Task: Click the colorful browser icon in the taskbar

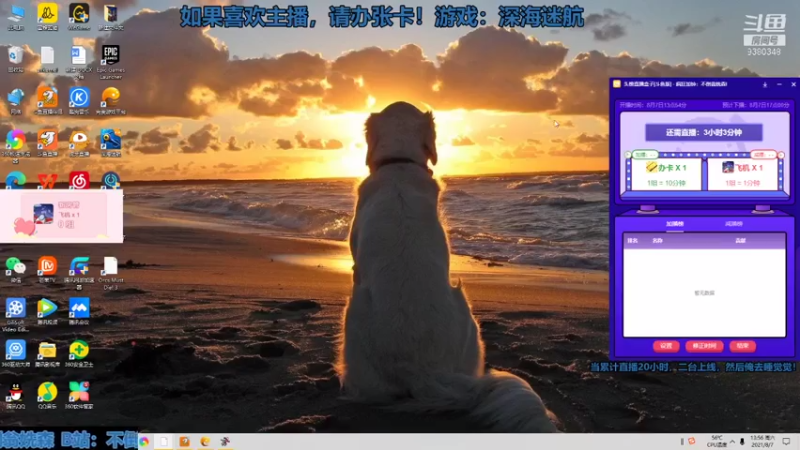Action: [144, 441]
